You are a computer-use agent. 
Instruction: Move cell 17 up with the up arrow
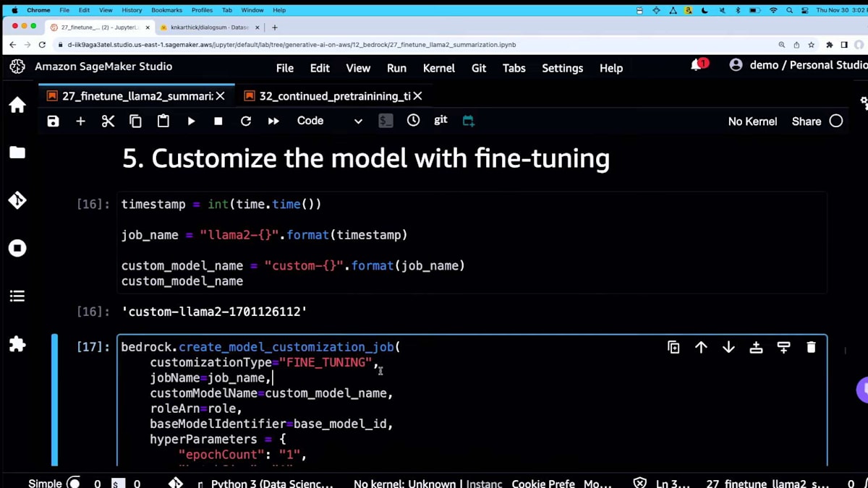click(x=701, y=347)
